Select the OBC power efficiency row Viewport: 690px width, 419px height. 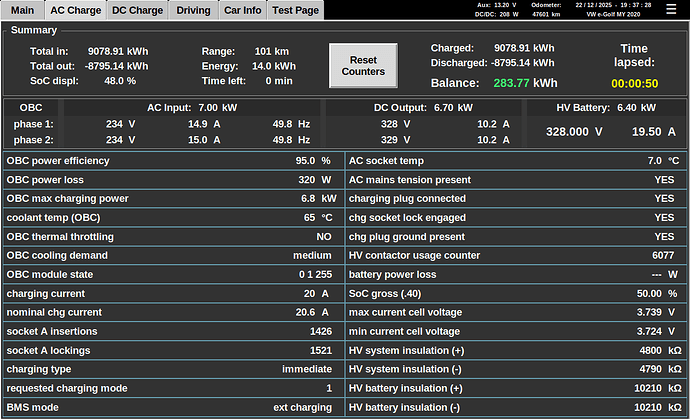tap(172, 161)
